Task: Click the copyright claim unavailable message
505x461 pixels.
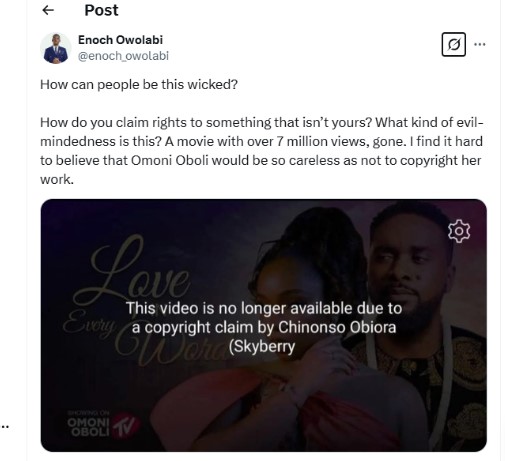Action: coord(264,327)
